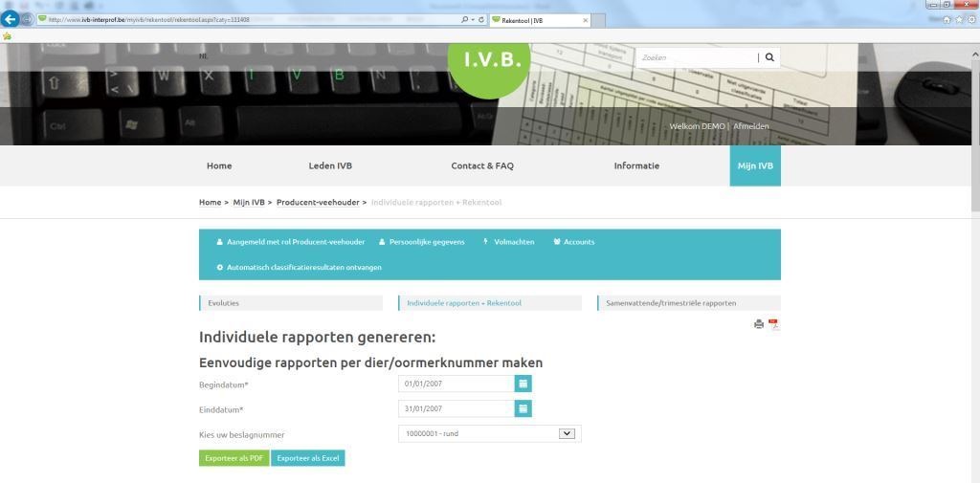Click the print page icon
The height and width of the screenshot is (483, 980).
[x=759, y=324]
